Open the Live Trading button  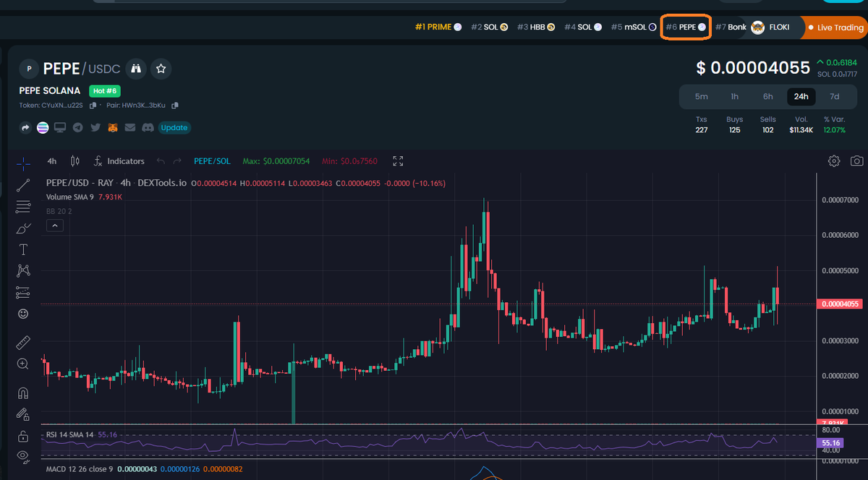click(835, 27)
